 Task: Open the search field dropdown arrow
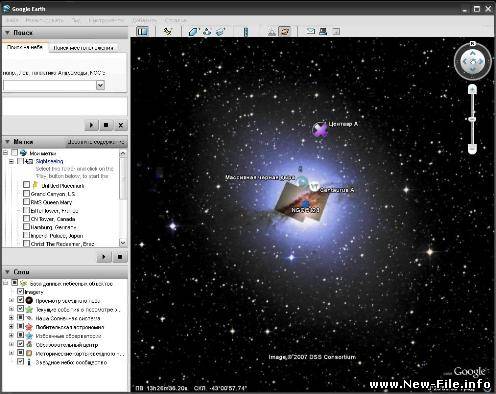pyautogui.click(x=100, y=85)
